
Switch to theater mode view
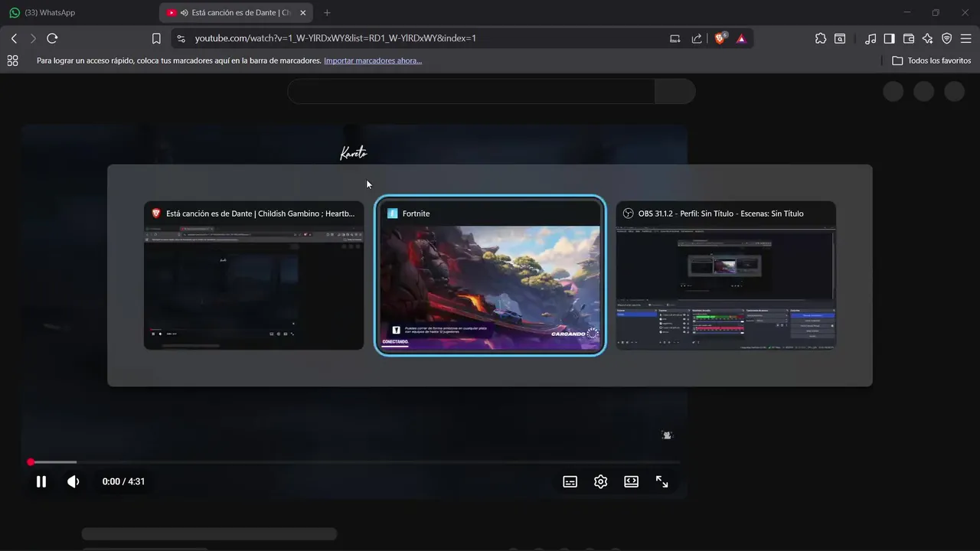pyautogui.click(x=631, y=481)
